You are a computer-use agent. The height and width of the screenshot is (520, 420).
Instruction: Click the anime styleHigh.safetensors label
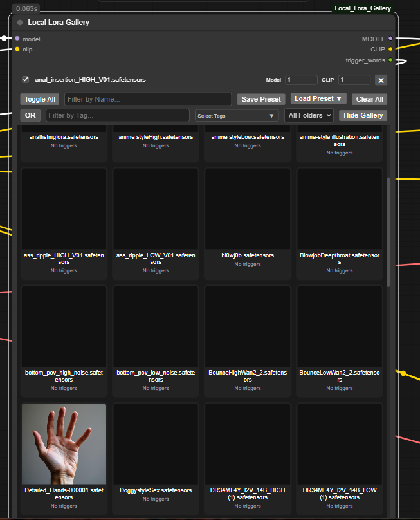pyautogui.click(x=156, y=137)
